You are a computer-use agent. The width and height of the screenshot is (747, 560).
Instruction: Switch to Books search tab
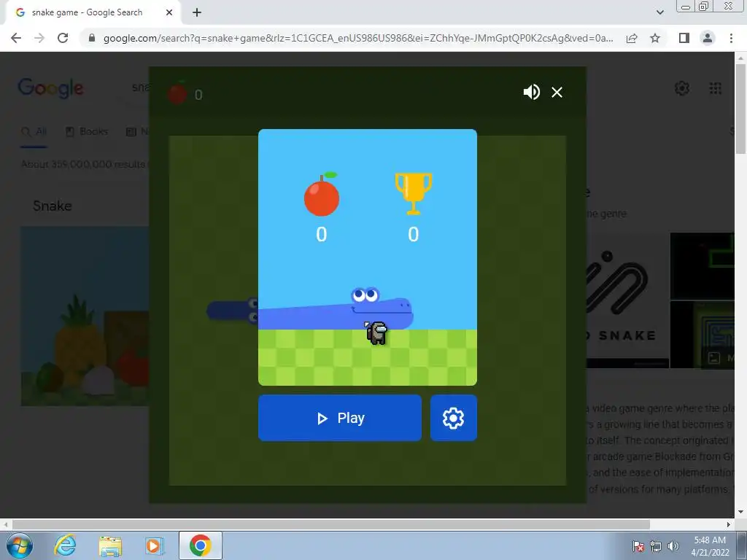click(87, 131)
